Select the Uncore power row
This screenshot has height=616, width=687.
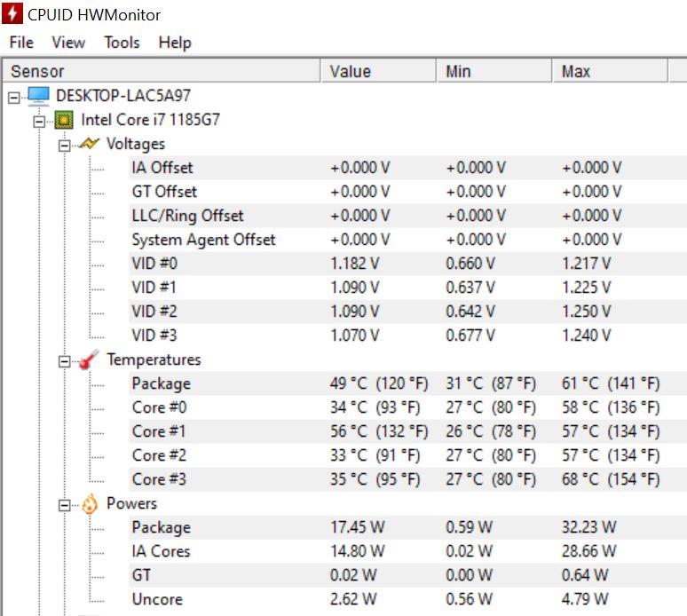(x=408, y=599)
